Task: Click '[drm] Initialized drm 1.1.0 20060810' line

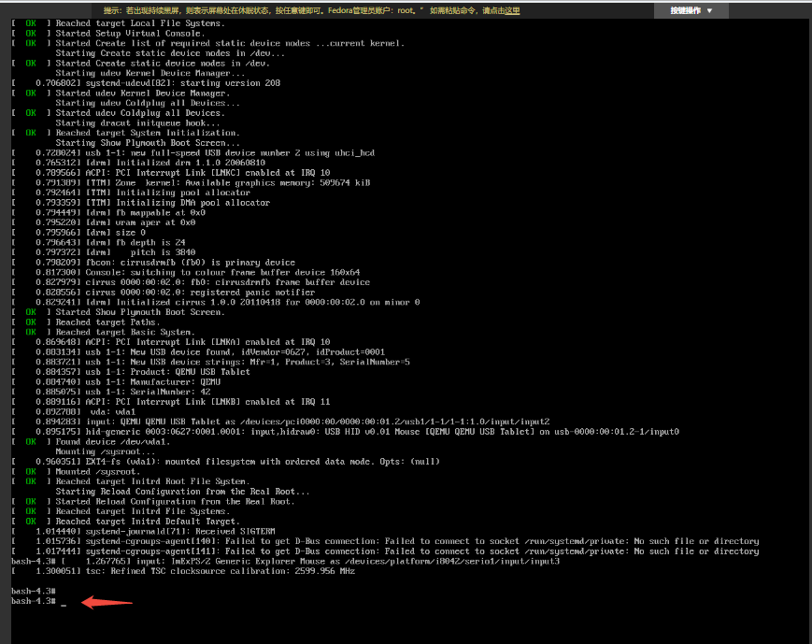Action: (138, 163)
